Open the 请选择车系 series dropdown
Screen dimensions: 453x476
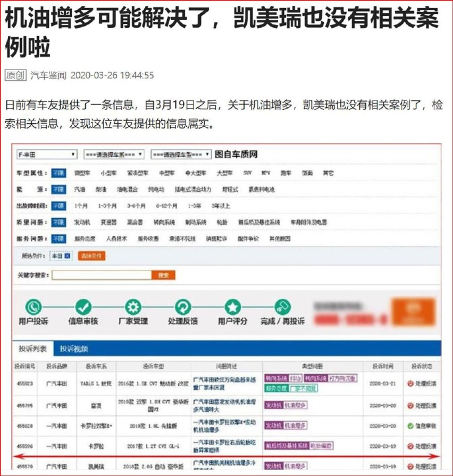pos(114,155)
